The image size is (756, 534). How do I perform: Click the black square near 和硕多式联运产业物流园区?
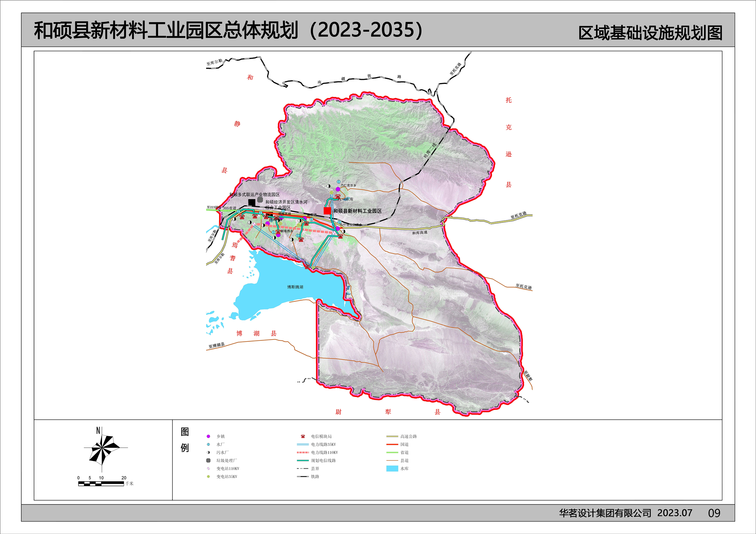(x=252, y=202)
